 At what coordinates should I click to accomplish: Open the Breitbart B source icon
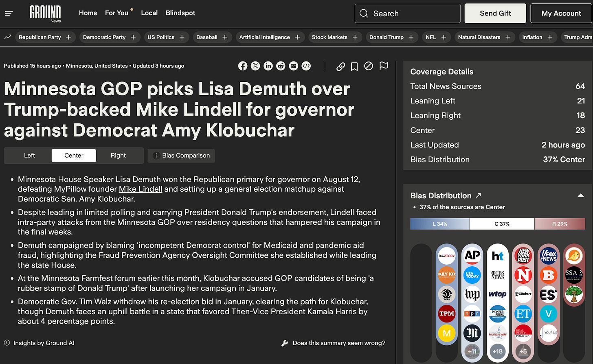549,275
